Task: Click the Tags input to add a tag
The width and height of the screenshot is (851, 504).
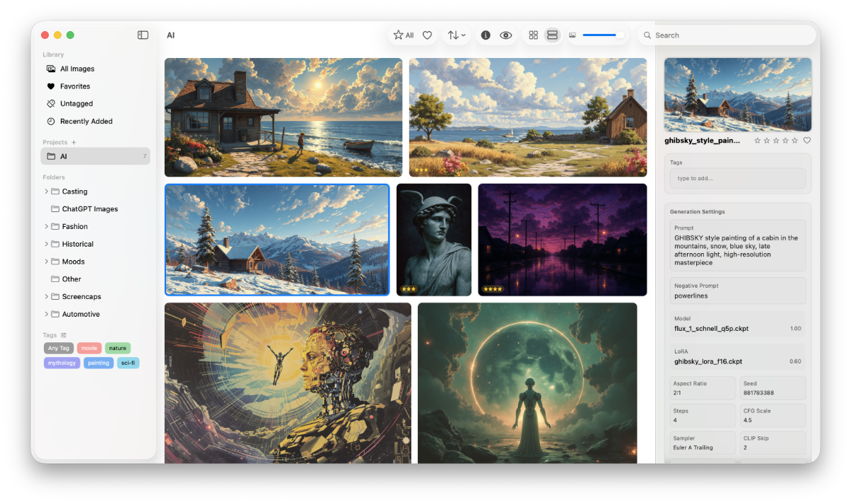Action: [737, 177]
